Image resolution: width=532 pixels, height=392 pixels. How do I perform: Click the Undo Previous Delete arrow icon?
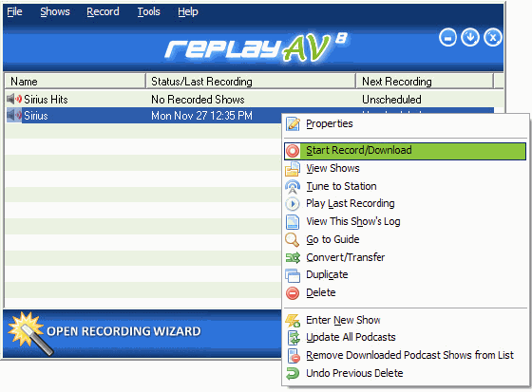point(293,374)
